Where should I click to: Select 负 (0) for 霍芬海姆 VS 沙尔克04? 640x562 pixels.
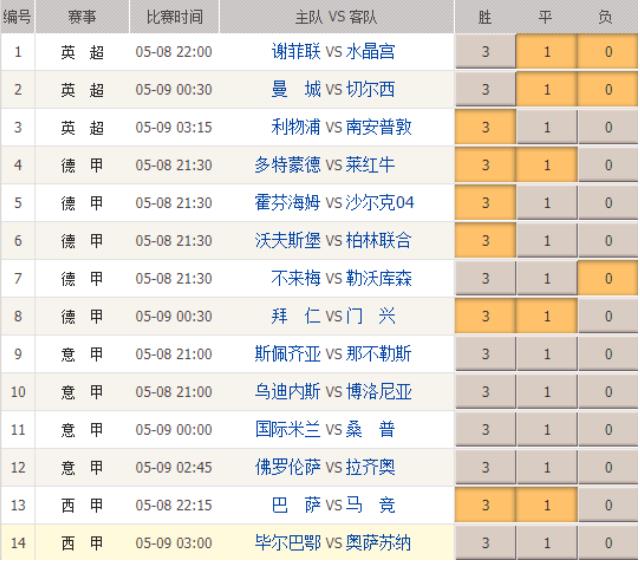(x=608, y=202)
